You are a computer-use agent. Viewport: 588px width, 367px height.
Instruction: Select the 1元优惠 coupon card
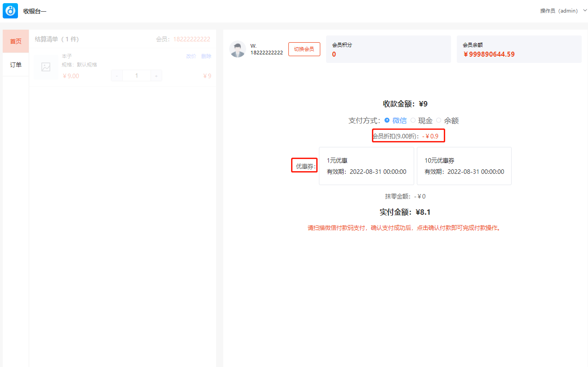click(x=366, y=166)
